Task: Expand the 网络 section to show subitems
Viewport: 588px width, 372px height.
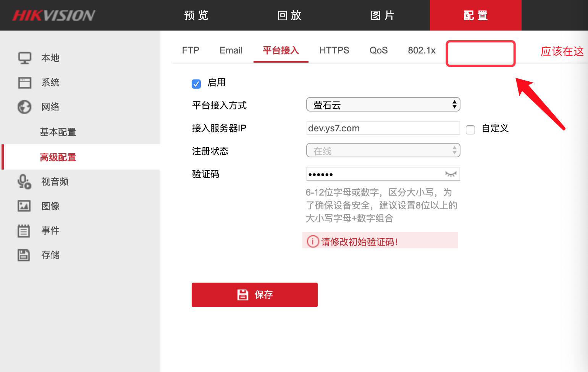Action: click(x=50, y=107)
